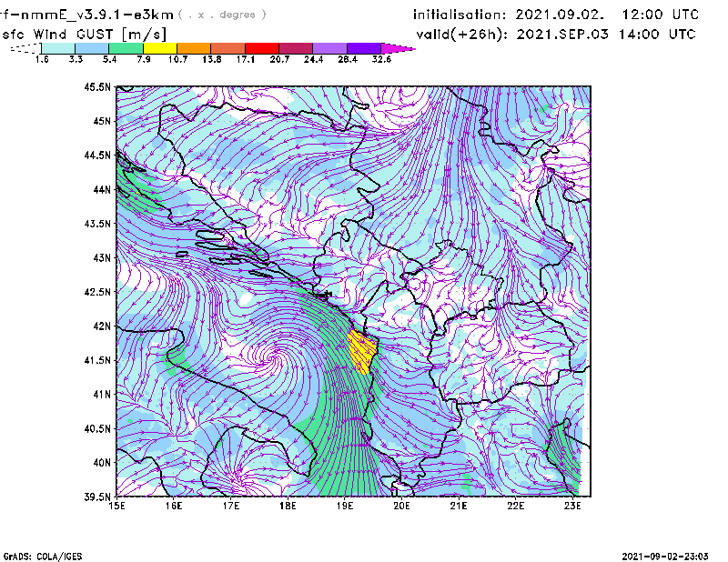Image resolution: width=728 pixels, height=562 pixels.
Task: Click the 22E longitude label
Action: point(515,506)
